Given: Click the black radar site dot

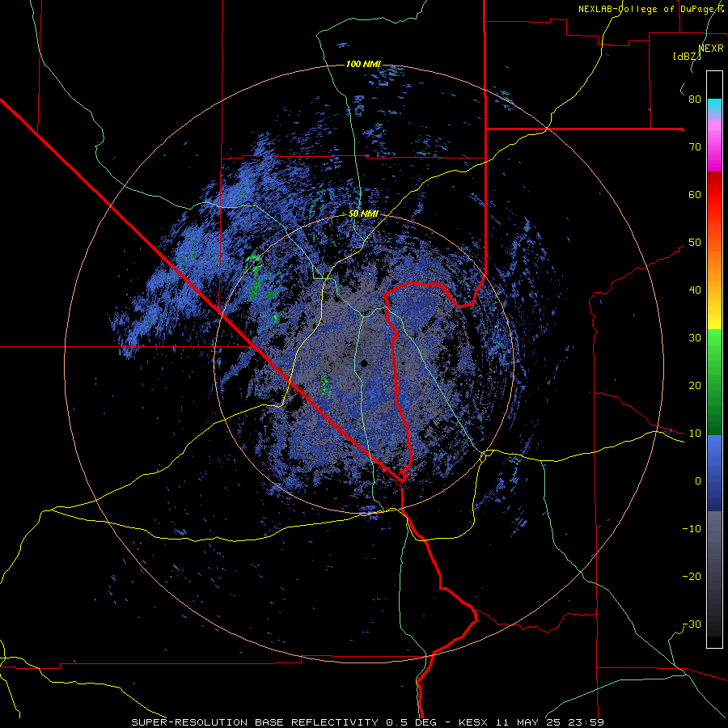Looking at the screenshot, I should (x=365, y=363).
